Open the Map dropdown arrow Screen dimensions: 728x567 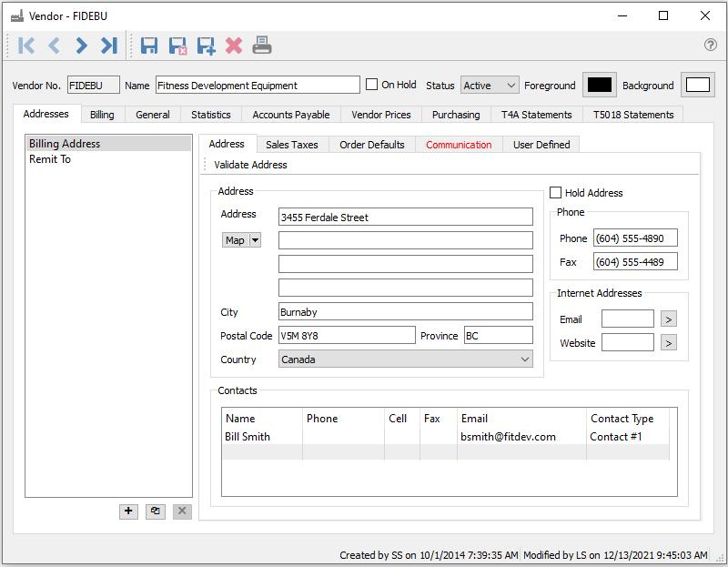[x=255, y=240]
